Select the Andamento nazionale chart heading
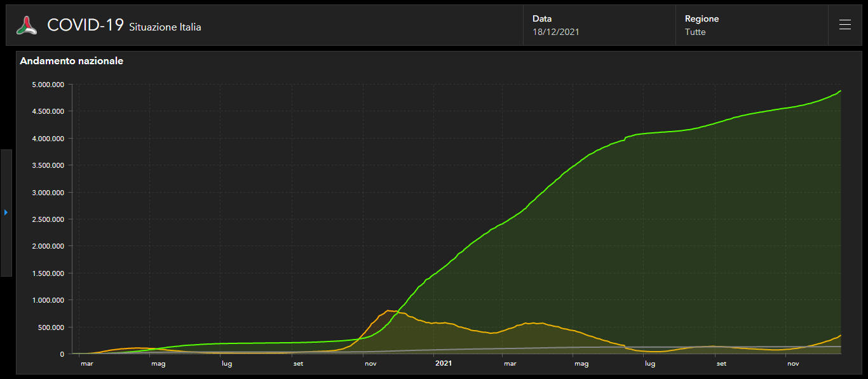Image resolution: width=868 pixels, height=379 pixels. tap(71, 61)
